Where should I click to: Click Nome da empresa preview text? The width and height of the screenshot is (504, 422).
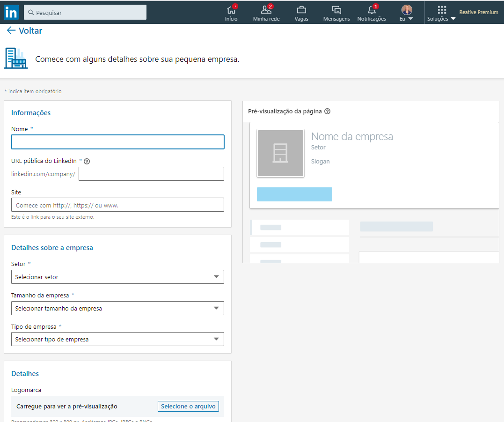(352, 136)
